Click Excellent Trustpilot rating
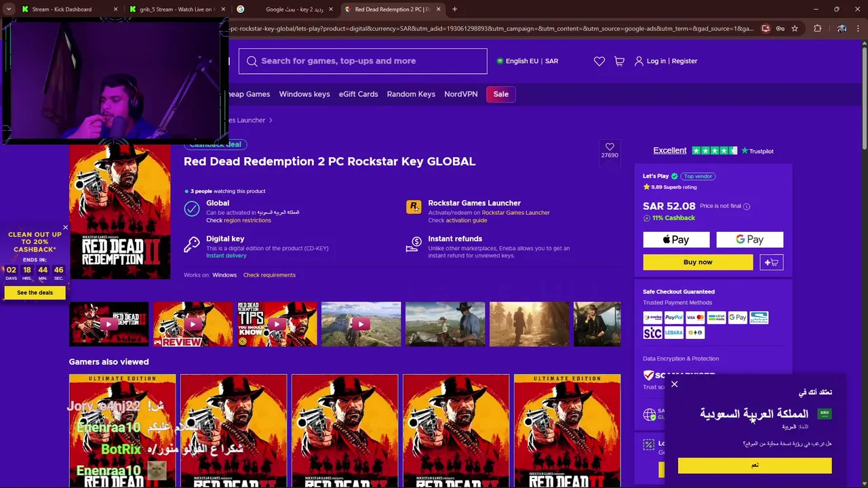This screenshot has width=868, height=488. [670, 150]
